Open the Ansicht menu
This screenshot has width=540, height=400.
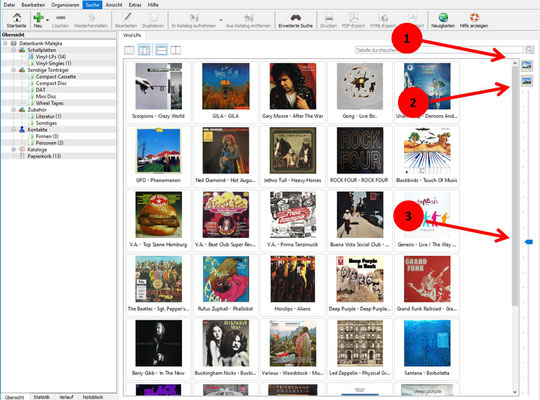tap(114, 5)
